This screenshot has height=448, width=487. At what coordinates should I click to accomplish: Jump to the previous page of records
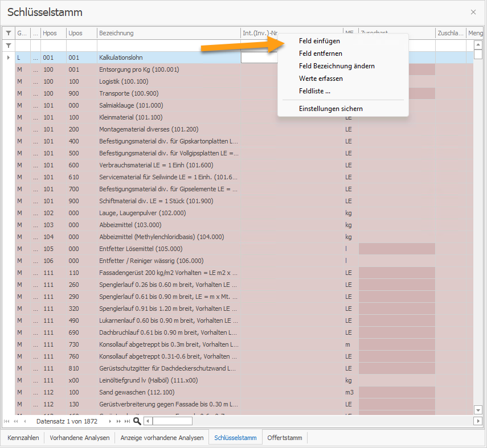point(16,421)
